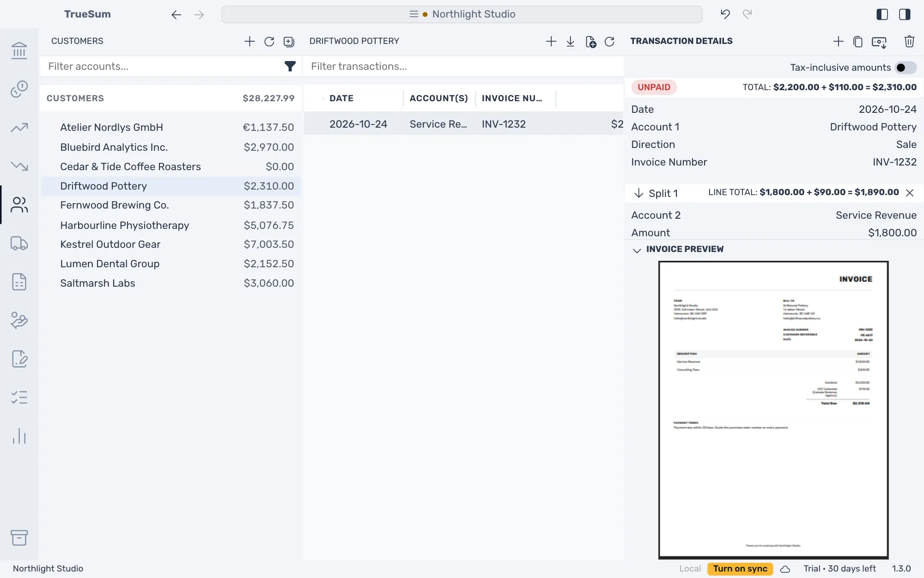Add new Driftwood Pottery transaction
Image resolution: width=924 pixels, height=578 pixels.
(551, 41)
